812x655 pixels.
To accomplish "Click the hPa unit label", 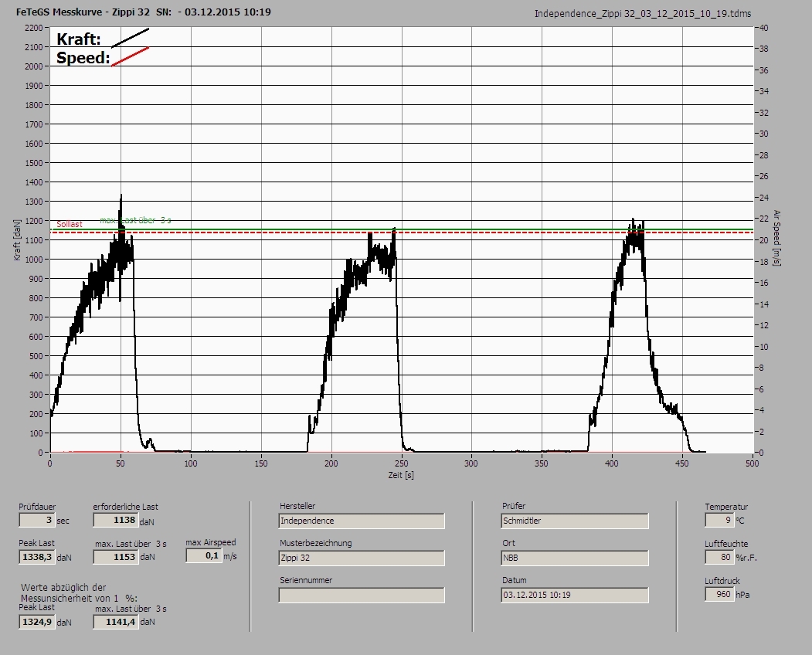I will pos(742,595).
